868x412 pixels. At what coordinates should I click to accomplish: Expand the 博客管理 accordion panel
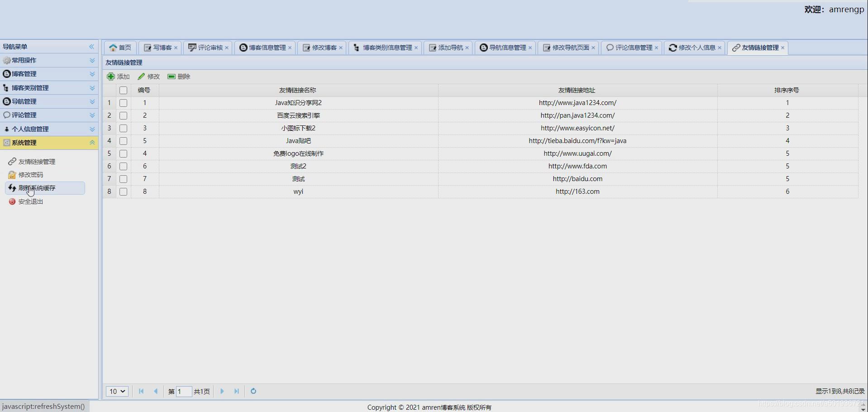(x=92, y=74)
